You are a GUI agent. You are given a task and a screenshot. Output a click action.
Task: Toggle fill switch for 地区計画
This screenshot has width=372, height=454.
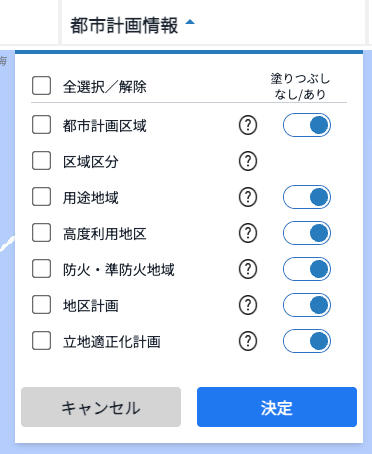point(307,305)
